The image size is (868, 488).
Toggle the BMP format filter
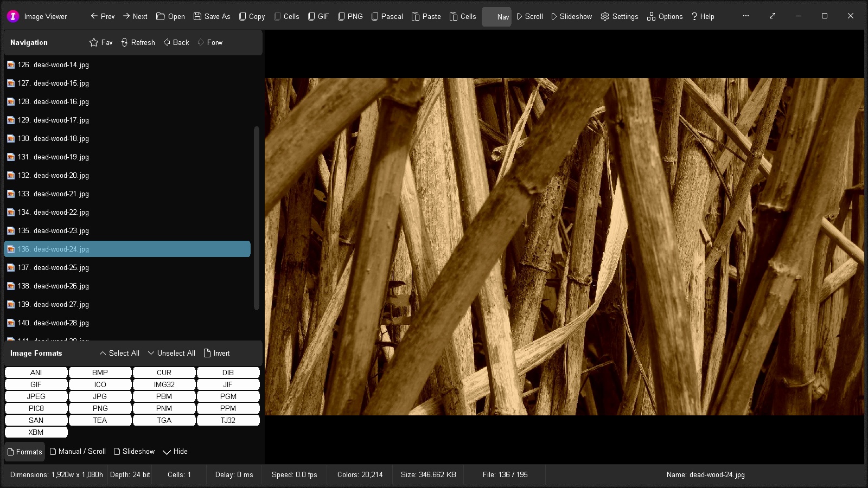100,373
